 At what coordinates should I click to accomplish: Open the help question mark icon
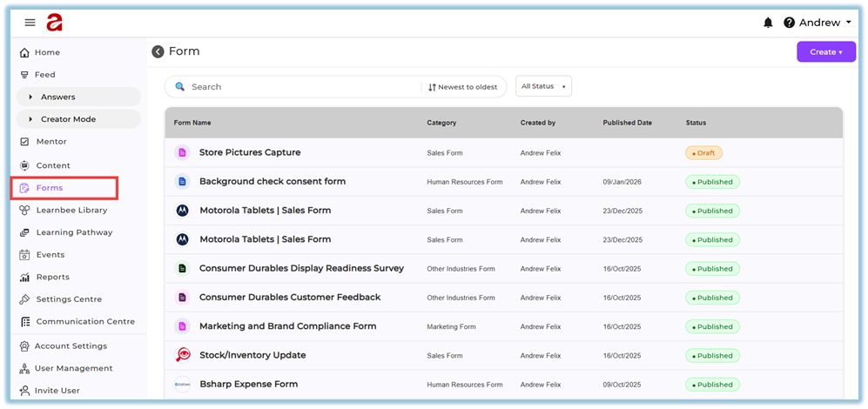click(x=789, y=23)
